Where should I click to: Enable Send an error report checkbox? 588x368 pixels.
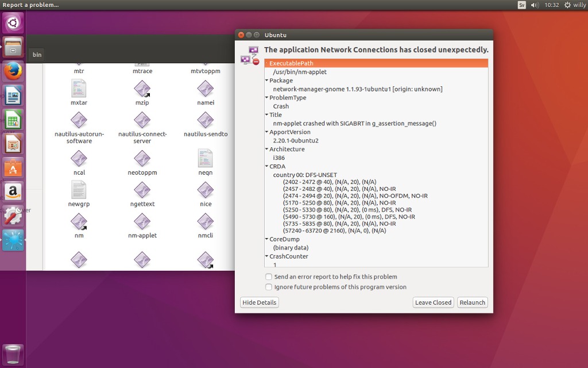point(269,277)
